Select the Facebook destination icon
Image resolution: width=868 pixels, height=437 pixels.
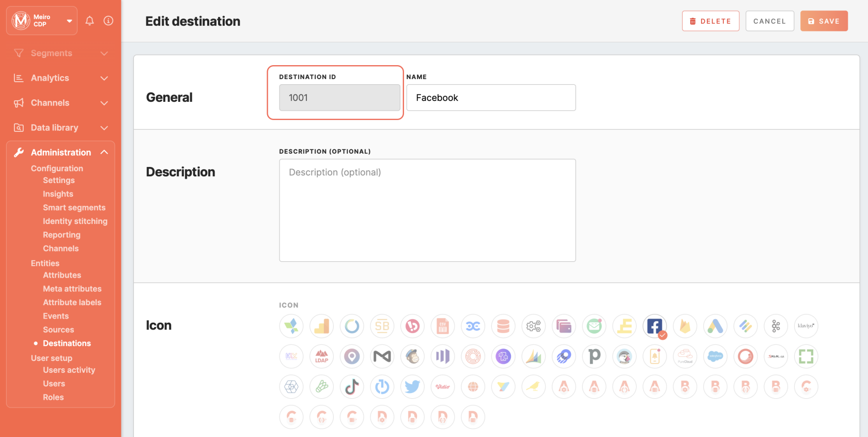coord(654,326)
